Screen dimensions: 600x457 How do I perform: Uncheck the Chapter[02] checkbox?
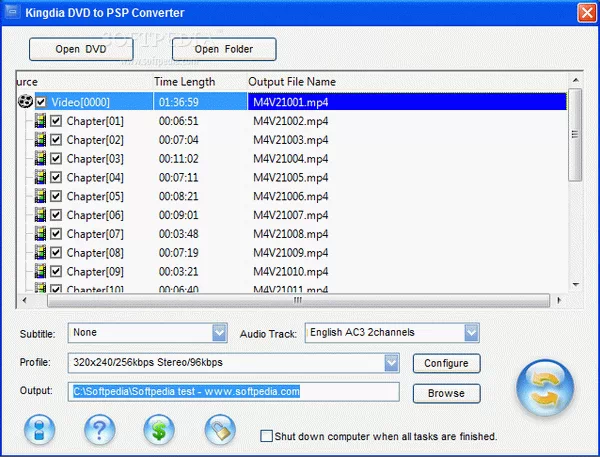pyautogui.click(x=56, y=140)
